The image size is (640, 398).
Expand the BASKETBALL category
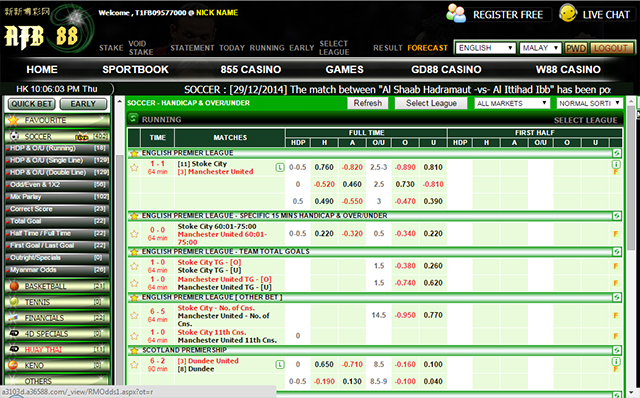pyautogui.click(x=57, y=286)
